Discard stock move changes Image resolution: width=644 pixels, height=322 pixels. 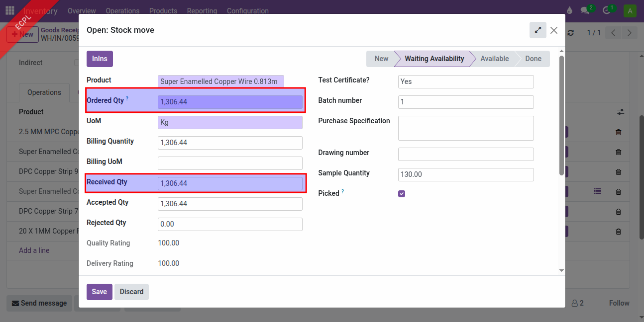[x=131, y=292]
